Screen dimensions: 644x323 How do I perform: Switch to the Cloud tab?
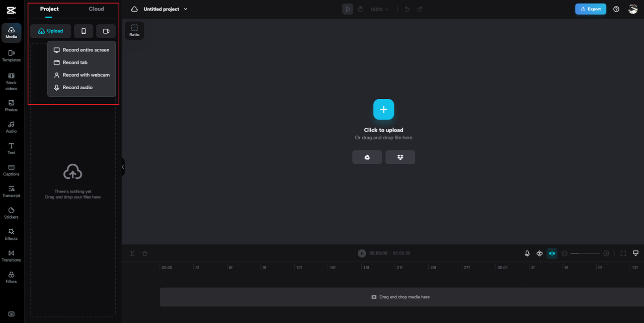coord(97,9)
